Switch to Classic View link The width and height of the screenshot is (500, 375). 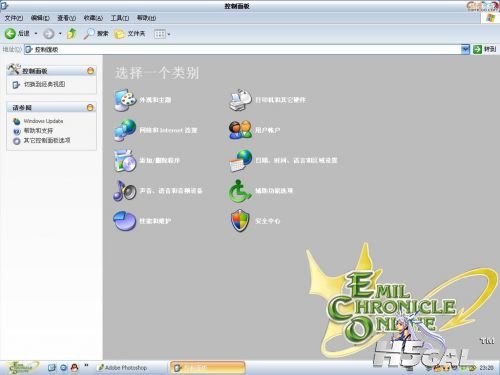point(44,84)
